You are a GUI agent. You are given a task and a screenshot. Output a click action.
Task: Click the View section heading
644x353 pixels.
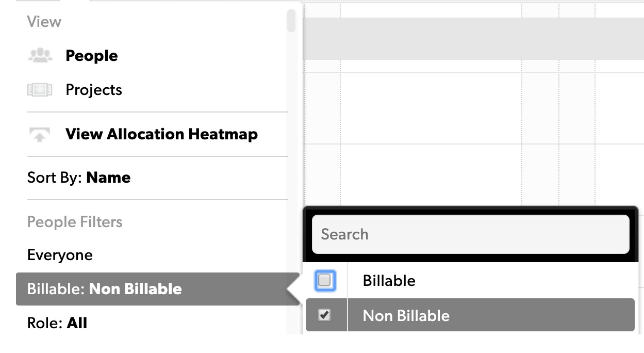tap(44, 22)
